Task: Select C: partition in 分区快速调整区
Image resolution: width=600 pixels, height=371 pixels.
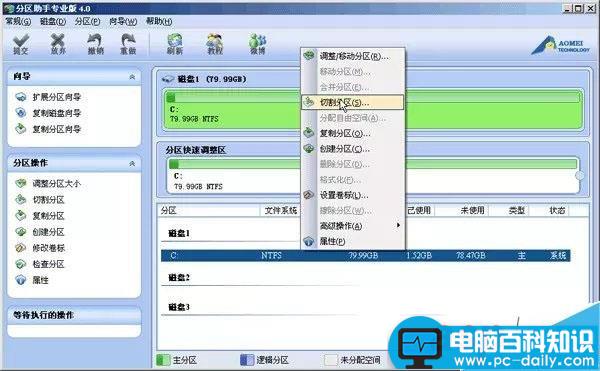Action: pos(373,175)
